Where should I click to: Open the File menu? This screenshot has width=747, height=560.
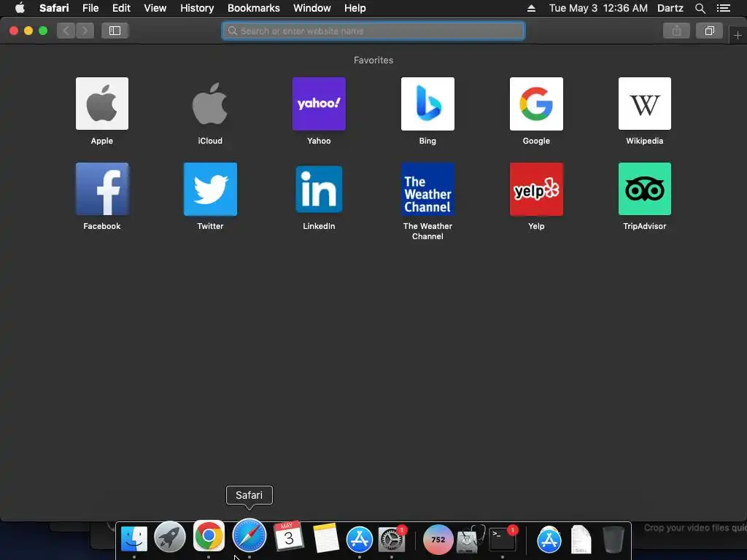(90, 8)
